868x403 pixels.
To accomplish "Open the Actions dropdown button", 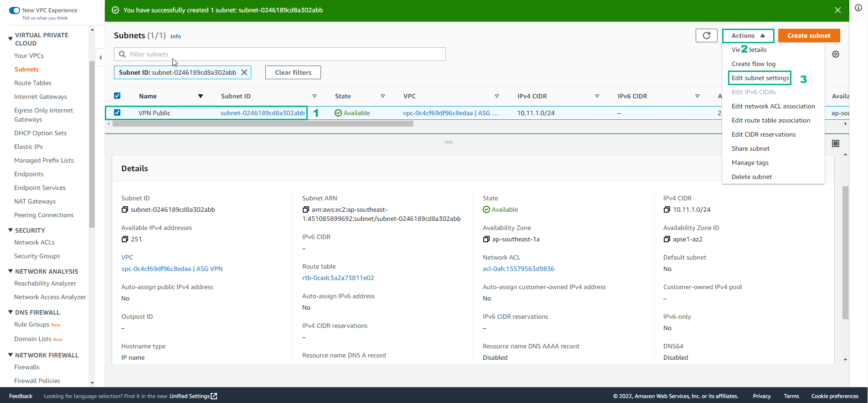I will 748,36.
